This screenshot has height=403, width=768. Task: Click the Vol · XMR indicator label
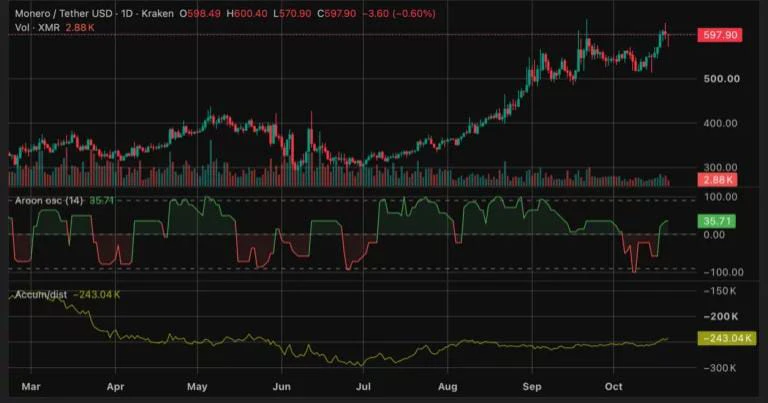(37, 27)
